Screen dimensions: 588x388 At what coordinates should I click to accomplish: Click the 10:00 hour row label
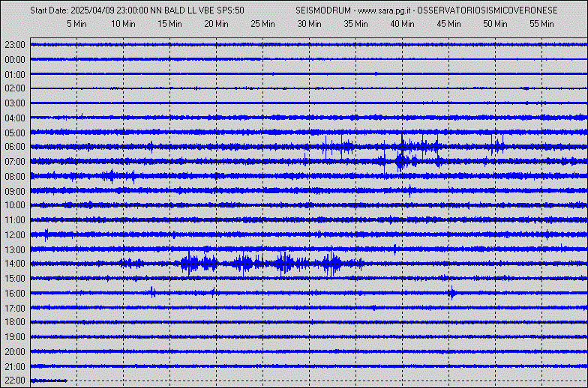[x=15, y=205]
